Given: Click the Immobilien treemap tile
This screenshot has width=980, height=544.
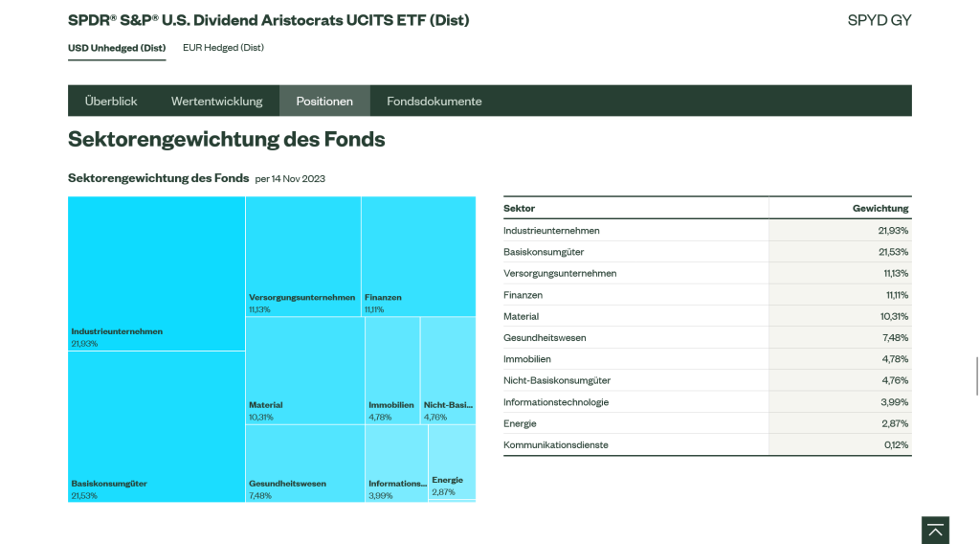Looking at the screenshot, I should point(392,371).
